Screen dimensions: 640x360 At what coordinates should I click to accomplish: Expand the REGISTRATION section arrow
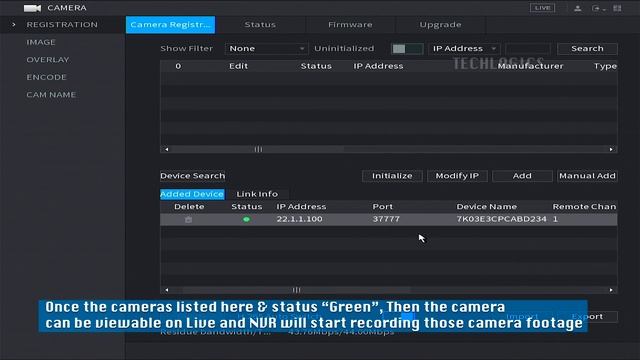(x=13, y=25)
